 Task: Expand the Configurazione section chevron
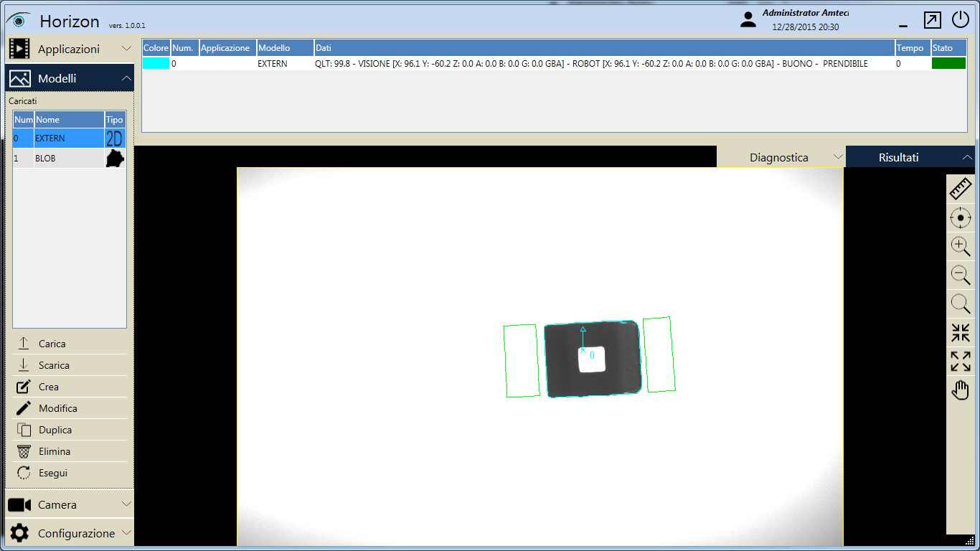point(126,533)
